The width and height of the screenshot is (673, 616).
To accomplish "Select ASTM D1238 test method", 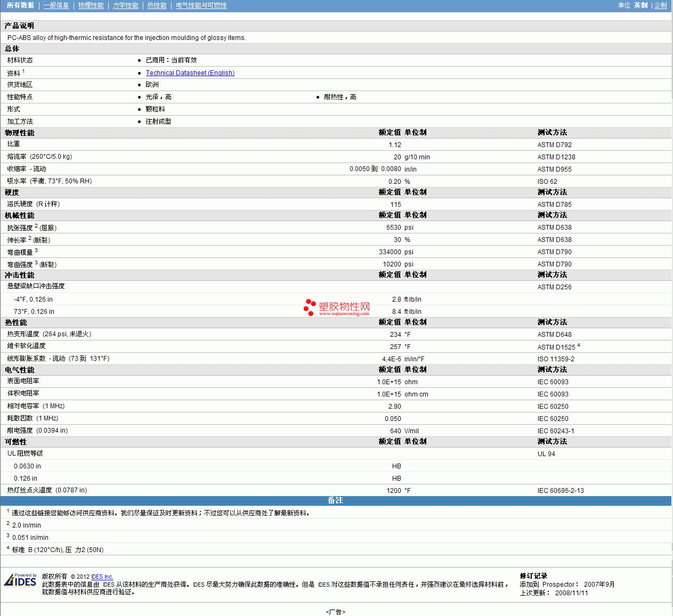I will pyautogui.click(x=556, y=157).
